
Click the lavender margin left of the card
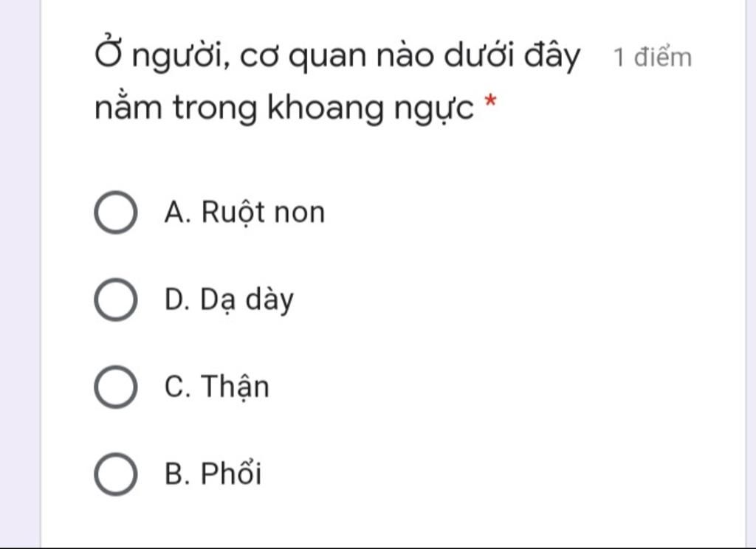[20, 274]
